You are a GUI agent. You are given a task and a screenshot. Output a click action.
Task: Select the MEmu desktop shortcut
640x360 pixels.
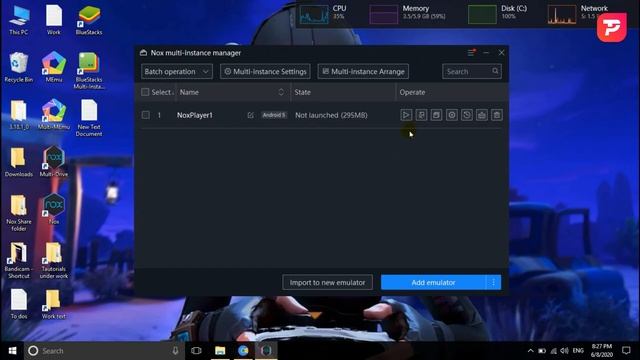point(54,67)
